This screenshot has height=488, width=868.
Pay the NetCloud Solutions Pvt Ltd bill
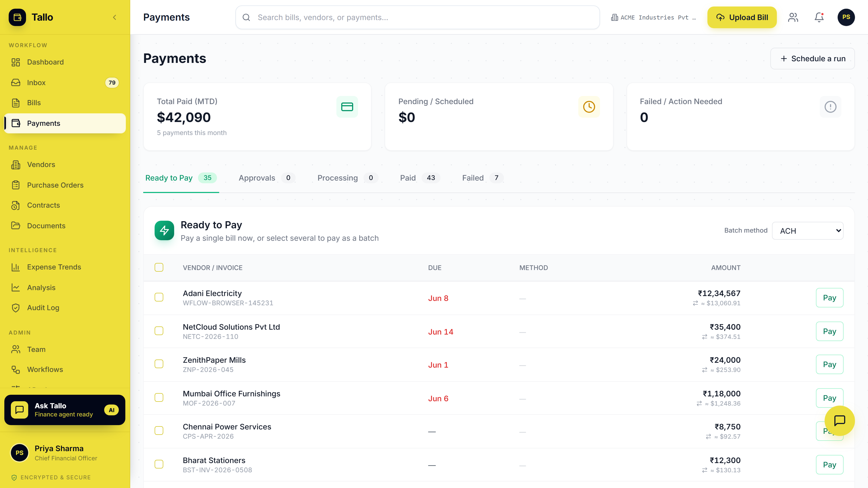tap(829, 331)
